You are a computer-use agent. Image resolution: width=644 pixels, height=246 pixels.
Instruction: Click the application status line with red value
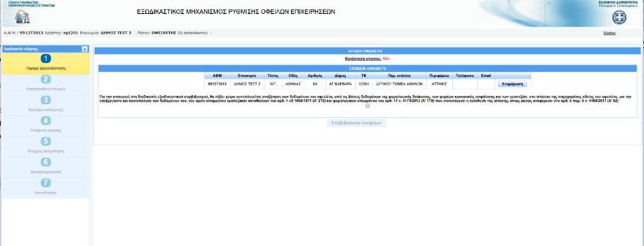point(367,59)
